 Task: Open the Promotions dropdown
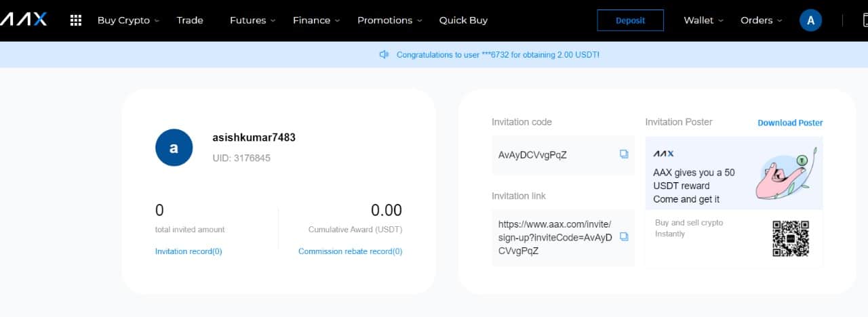coord(389,20)
